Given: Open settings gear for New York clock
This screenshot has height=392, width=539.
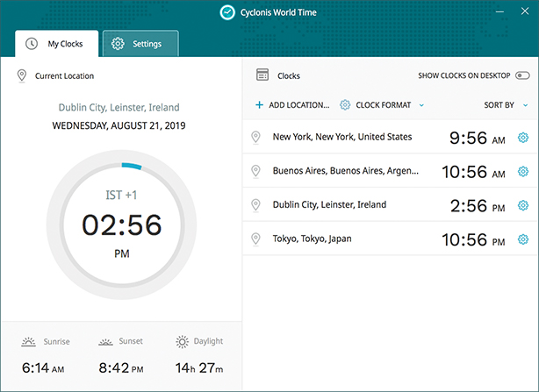Looking at the screenshot, I should point(523,138).
